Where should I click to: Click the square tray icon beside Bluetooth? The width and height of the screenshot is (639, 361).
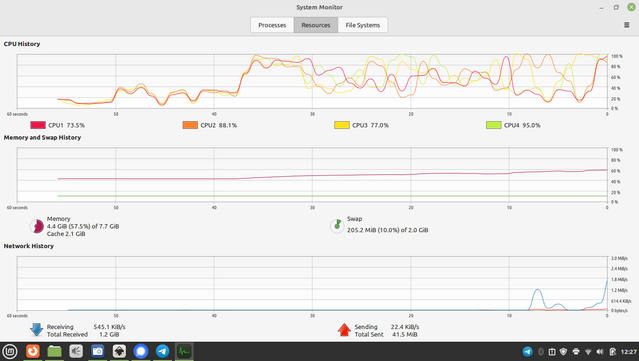pyautogui.click(x=552, y=352)
